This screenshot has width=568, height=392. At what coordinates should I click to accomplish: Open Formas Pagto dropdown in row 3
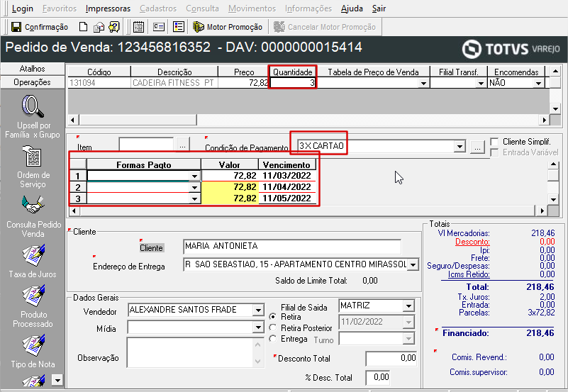(195, 198)
